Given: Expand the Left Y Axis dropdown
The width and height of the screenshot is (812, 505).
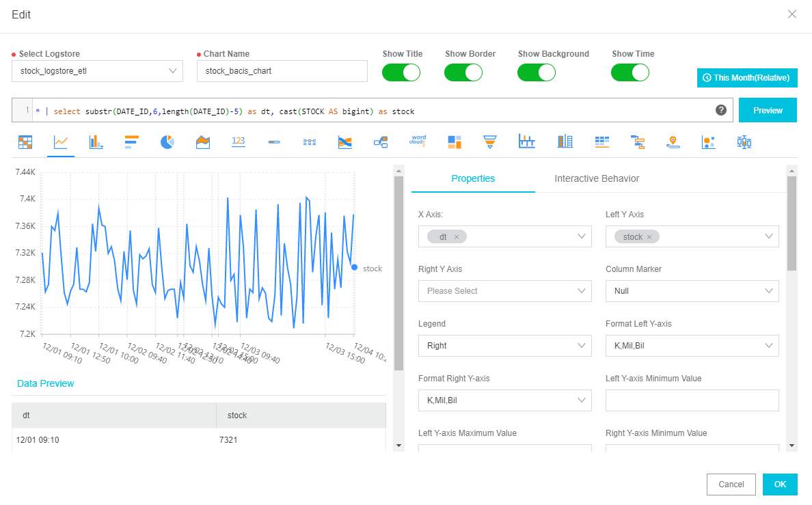Looking at the screenshot, I should point(692,236).
